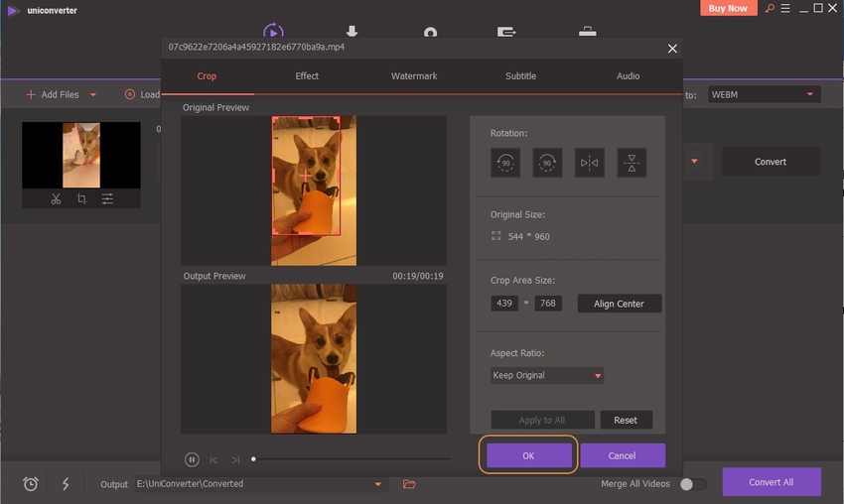Toggle Merge All Videos switch
The height and width of the screenshot is (504, 844).
[x=693, y=484]
